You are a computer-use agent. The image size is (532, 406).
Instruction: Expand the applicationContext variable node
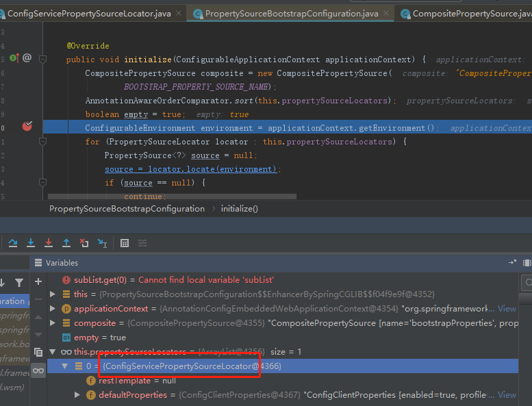(x=53, y=309)
